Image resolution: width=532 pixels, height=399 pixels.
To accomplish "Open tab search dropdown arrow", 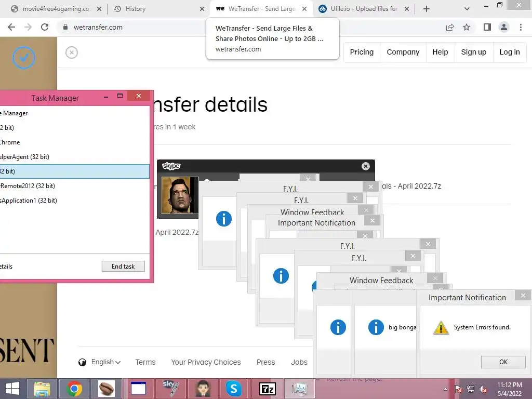I will pos(467,9).
